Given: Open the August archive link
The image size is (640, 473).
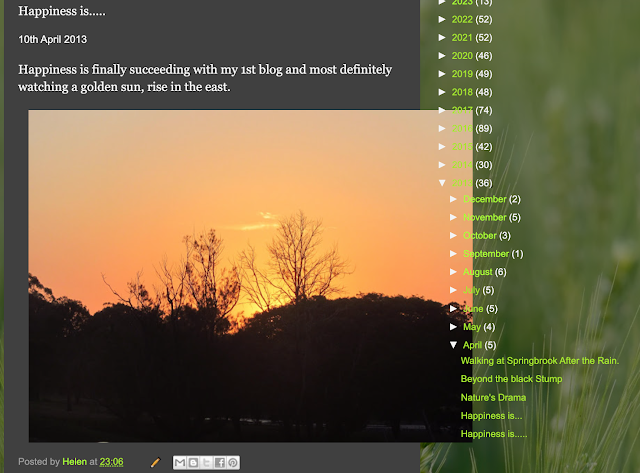Looking at the screenshot, I should tap(478, 272).
